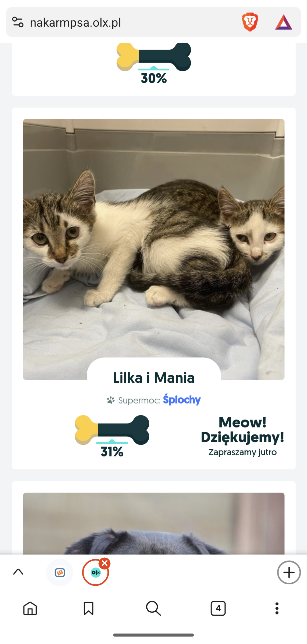
Task: Tap the Brave Shields lion icon
Action: pyautogui.click(x=250, y=22)
